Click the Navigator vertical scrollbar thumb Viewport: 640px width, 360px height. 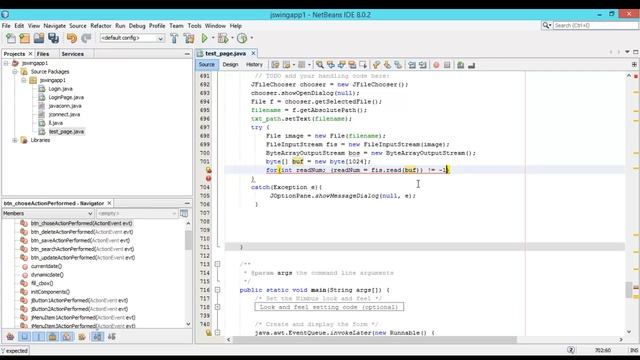pos(188,240)
